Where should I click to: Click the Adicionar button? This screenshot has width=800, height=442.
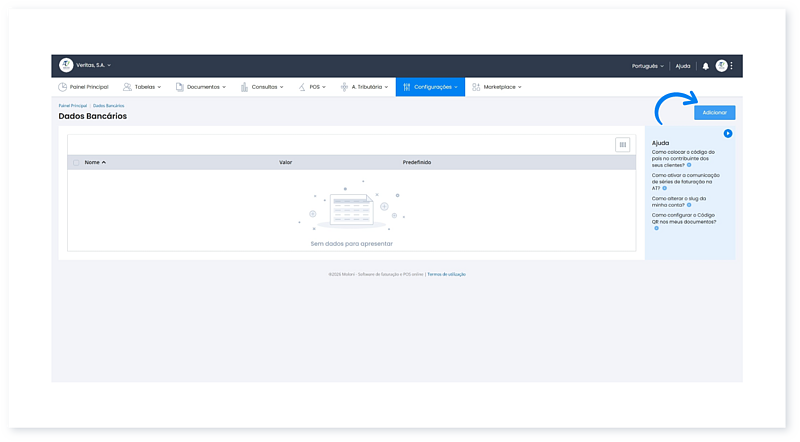coord(714,113)
